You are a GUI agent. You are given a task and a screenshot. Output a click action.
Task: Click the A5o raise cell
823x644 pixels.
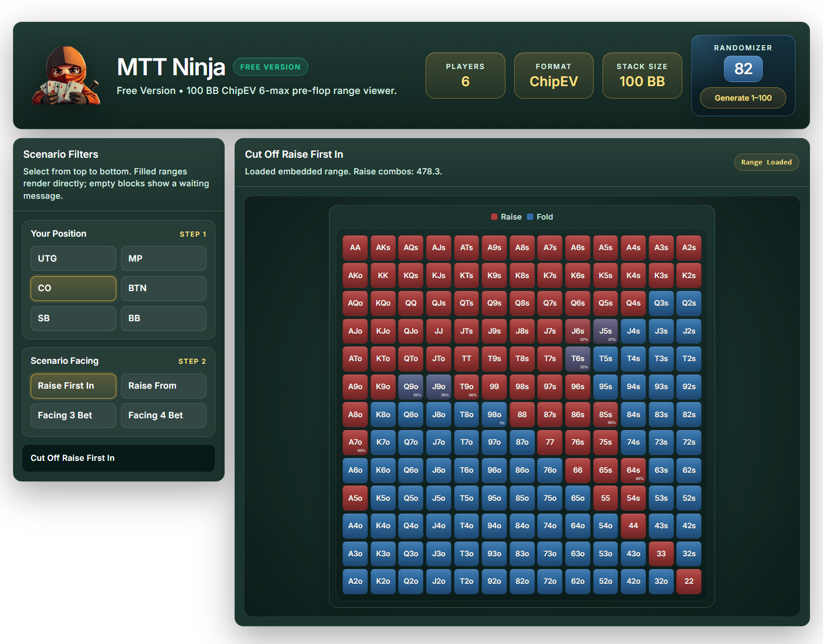(355, 498)
